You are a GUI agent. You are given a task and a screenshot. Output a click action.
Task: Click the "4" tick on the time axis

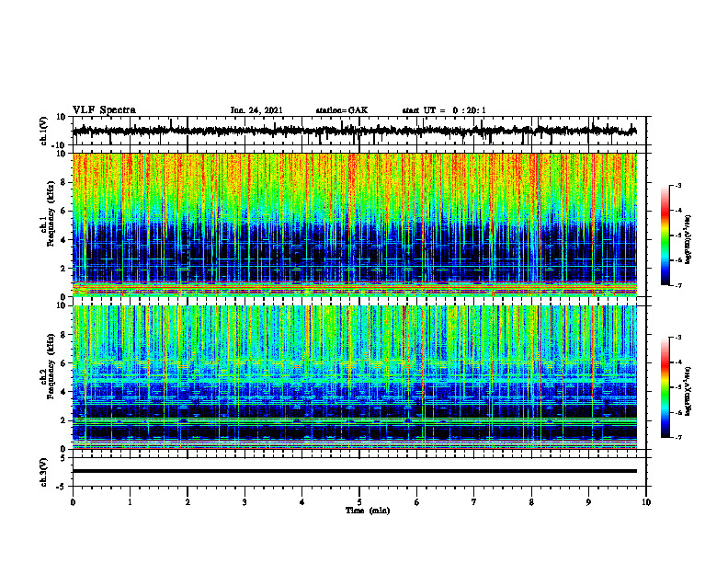tap(302, 502)
